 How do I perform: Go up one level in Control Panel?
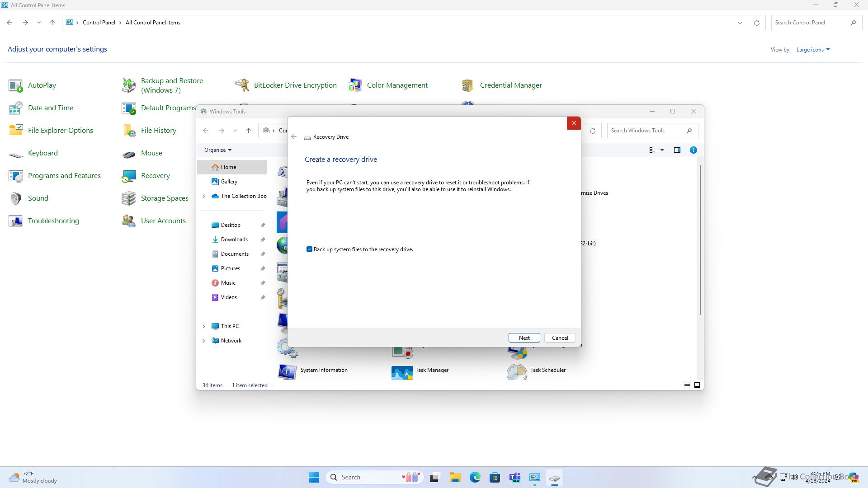52,23
